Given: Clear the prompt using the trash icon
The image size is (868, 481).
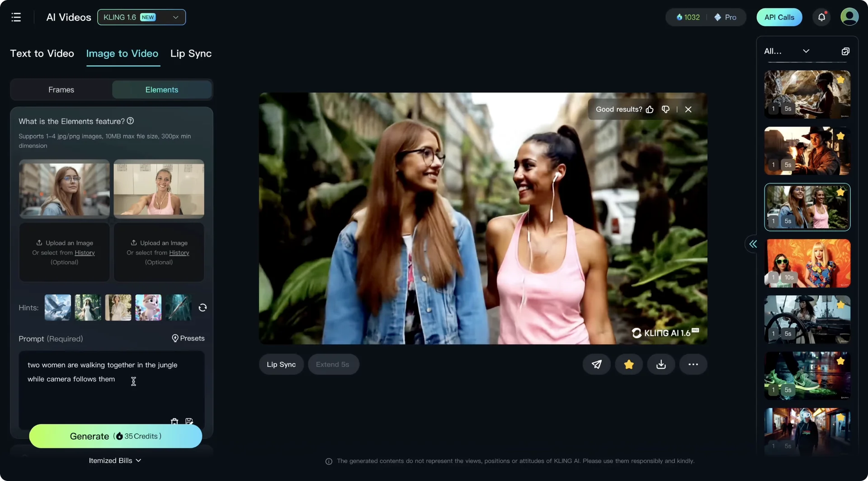Looking at the screenshot, I should click(x=175, y=421).
